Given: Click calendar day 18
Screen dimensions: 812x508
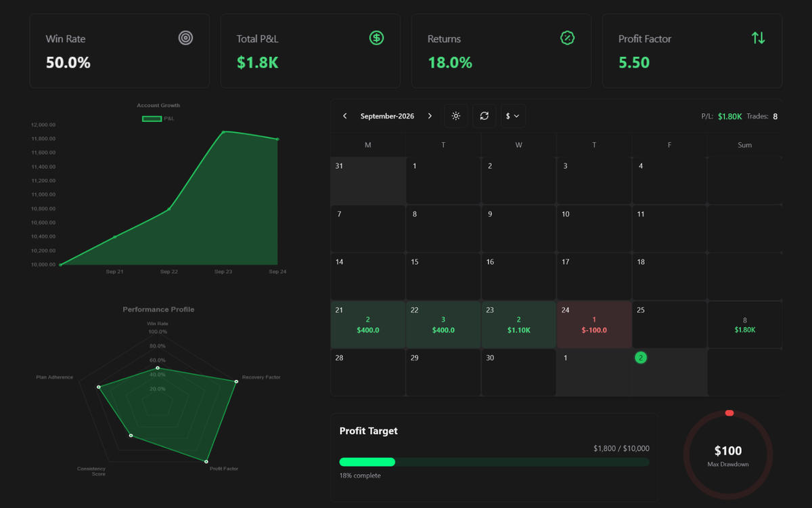Looking at the screenshot, I should pyautogui.click(x=669, y=277).
